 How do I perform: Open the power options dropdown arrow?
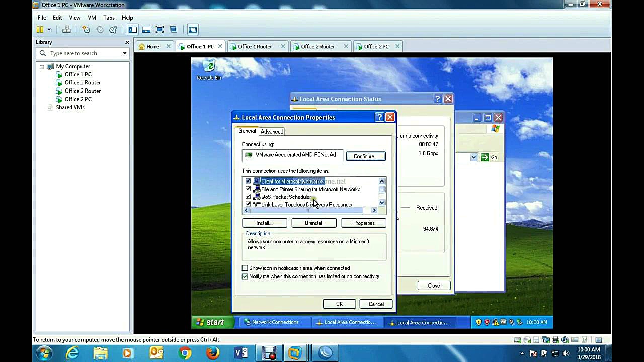click(49, 30)
